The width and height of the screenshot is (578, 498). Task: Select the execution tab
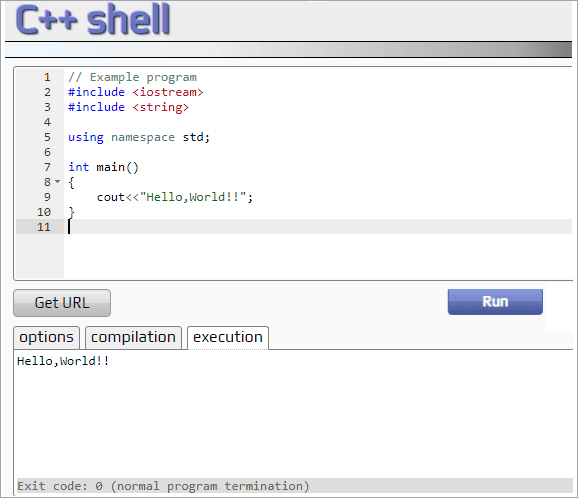[x=228, y=337]
